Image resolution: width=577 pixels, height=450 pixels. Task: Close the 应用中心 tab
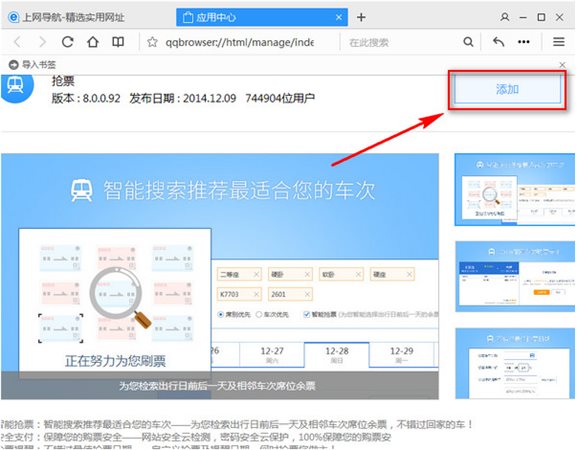[339, 17]
